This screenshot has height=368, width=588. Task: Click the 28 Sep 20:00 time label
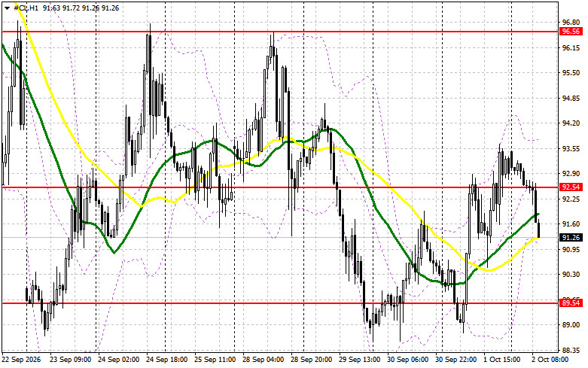pyautogui.click(x=311, y=360)
